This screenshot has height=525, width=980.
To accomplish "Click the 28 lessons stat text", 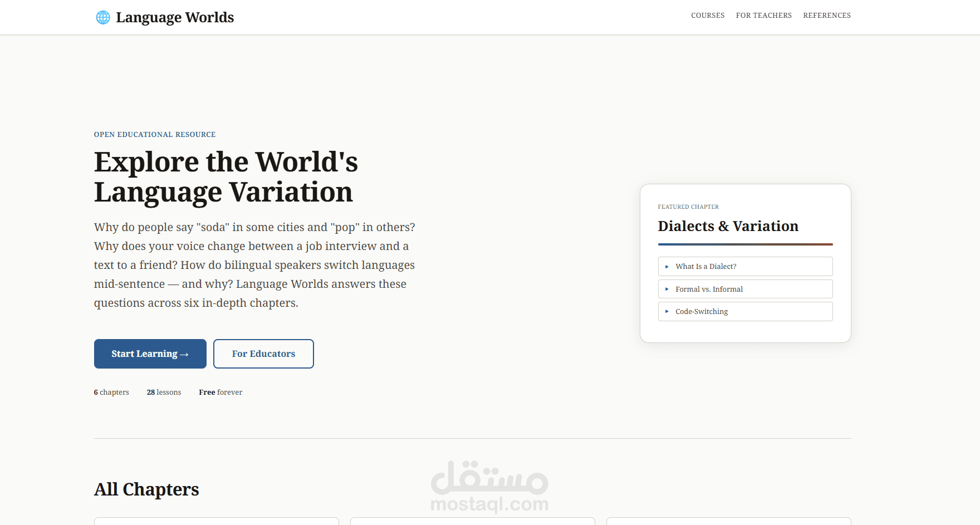I will 164,392.
